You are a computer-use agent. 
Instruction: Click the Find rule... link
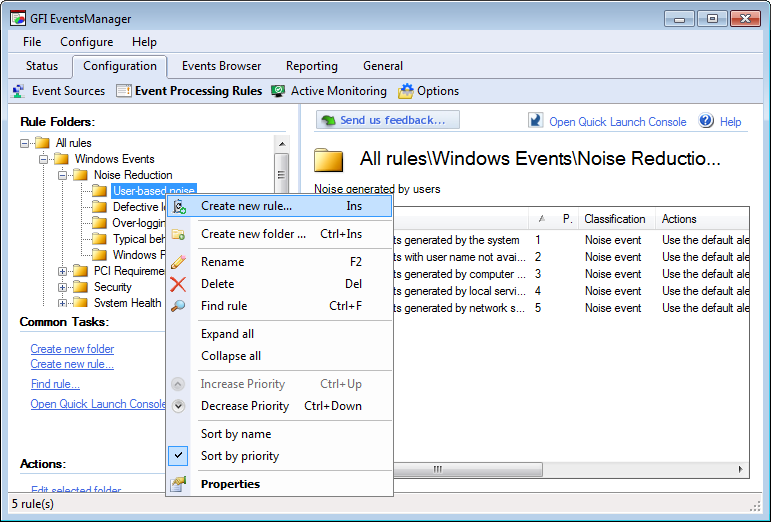click(x=55, y=384)
